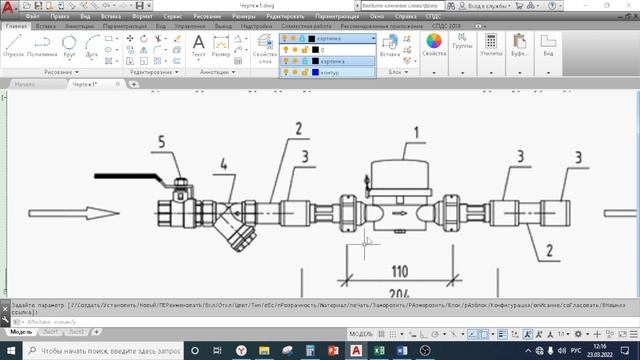The width and height of the screenshot is (640, 360).
Task: Switch to the Лист1 layout tab
Action: pyautogui.click(x=50, y=332)
